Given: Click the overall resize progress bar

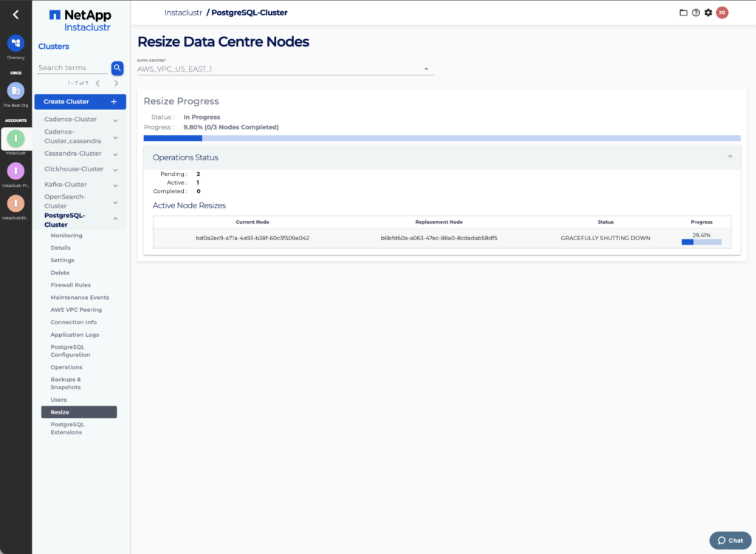Looking at the screenshot, I should tap(441, 138).
